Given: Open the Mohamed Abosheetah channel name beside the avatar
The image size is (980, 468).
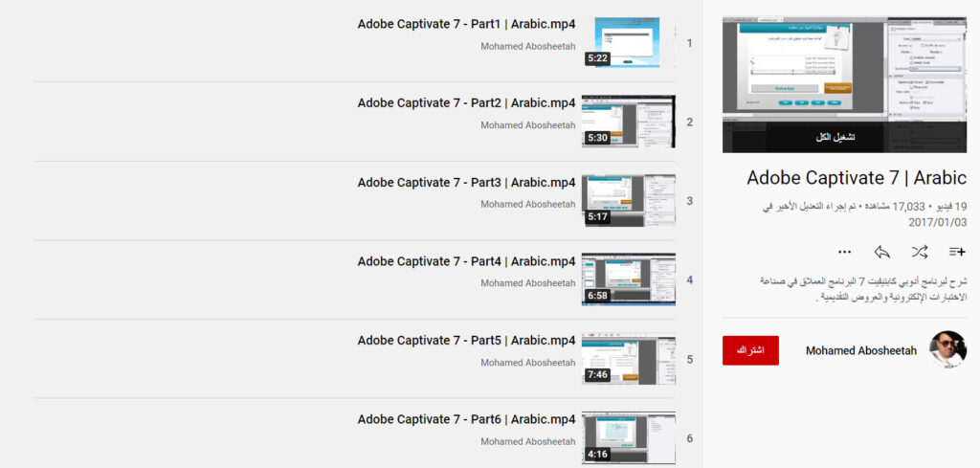Looking at the screenshot, I should click(x=861, y=350).
